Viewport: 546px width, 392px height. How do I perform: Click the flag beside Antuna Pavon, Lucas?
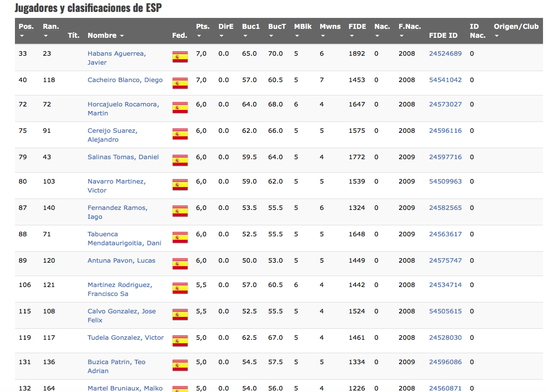point(180,264)
